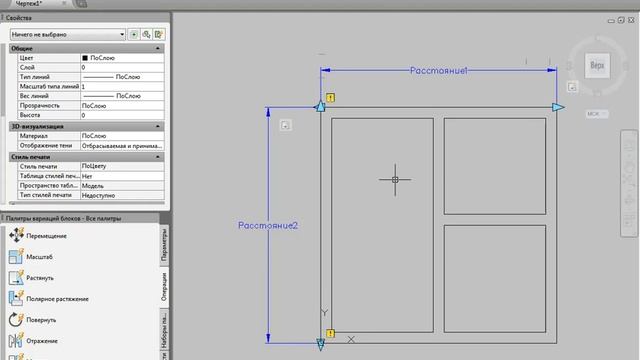Click the Верх face of the ViewCube
This screenshot has height=360, width=640.
coord(597,65)
